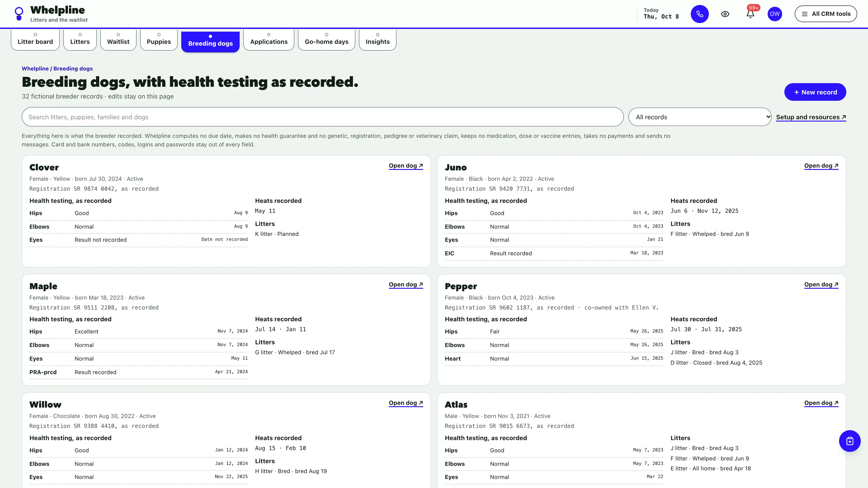Click 'G litter · Whelped · bred Jul 17'

pyautogui.click(x=295, y=352)
